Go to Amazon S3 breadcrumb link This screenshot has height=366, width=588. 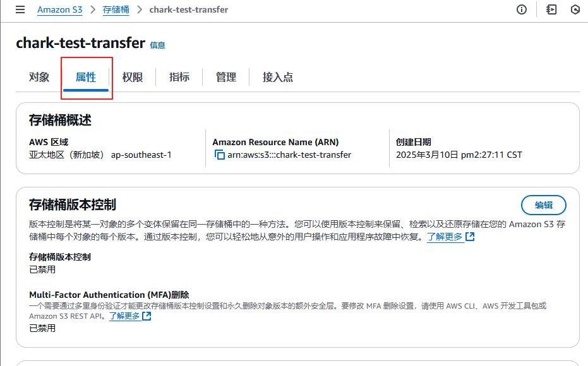tap(59, 9)
